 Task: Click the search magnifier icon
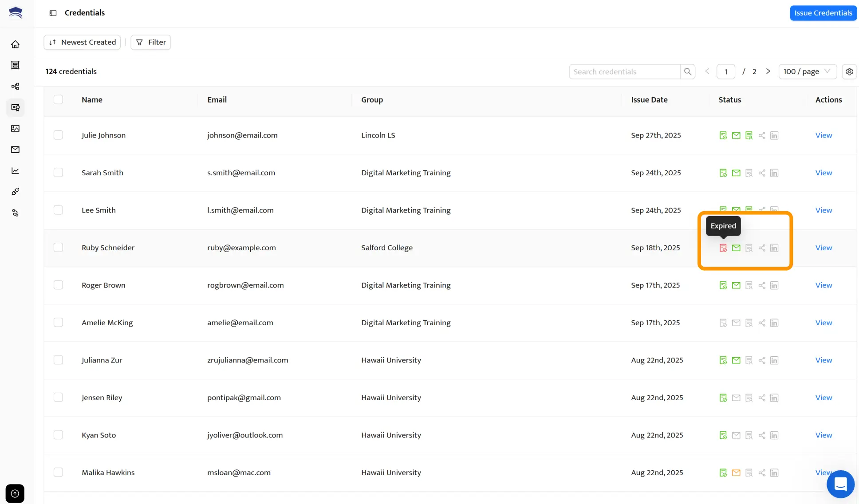[x=688, y=71]
